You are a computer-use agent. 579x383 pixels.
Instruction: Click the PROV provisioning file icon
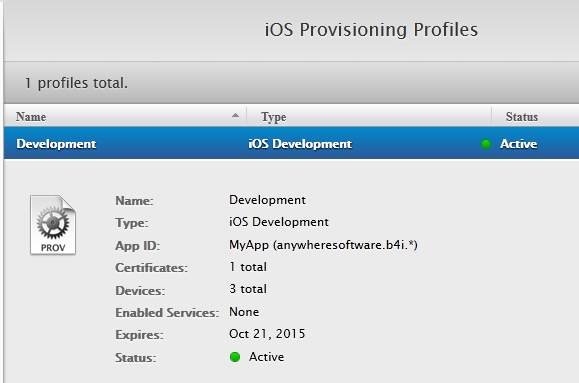[53, 225]
